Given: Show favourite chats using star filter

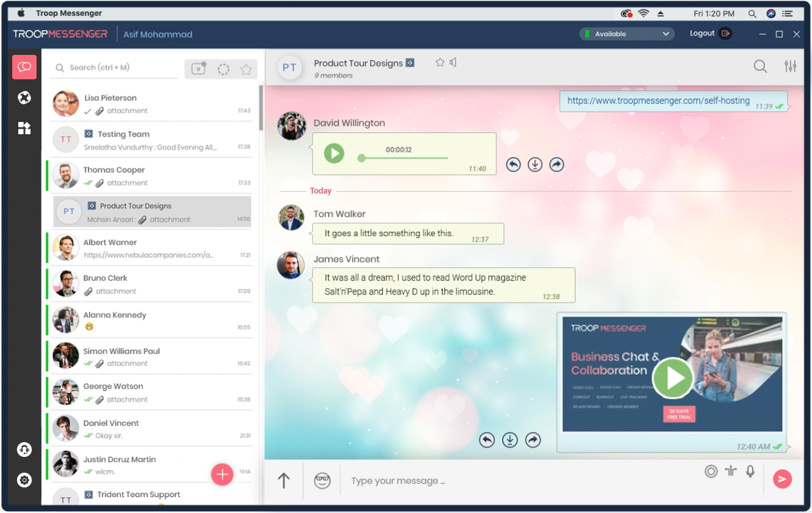Looking at the screenshot, I should point(246,70).
